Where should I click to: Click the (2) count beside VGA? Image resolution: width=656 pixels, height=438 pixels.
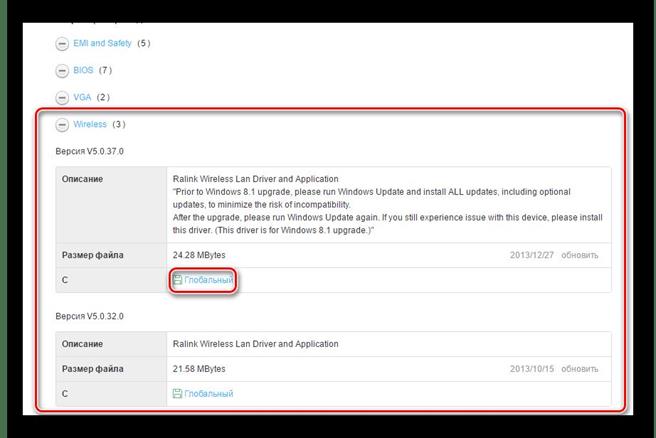pos(103,97)
